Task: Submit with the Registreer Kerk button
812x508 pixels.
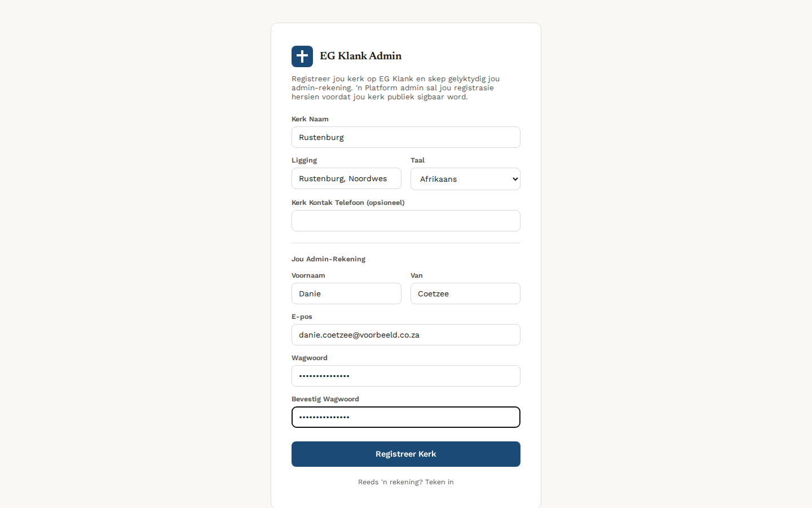Action: pyautogui.click(x=406, y=454)
